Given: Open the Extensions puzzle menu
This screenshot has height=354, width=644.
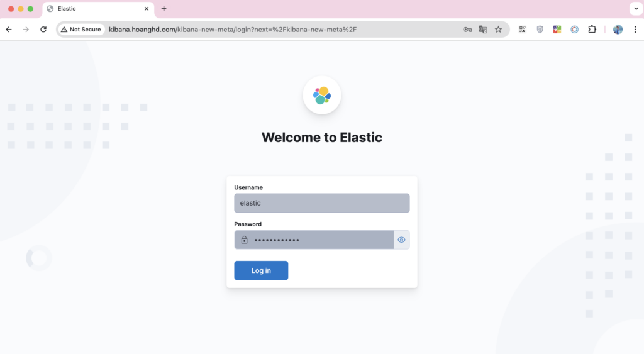Looking at the screenshot, I should coord(592,29).
